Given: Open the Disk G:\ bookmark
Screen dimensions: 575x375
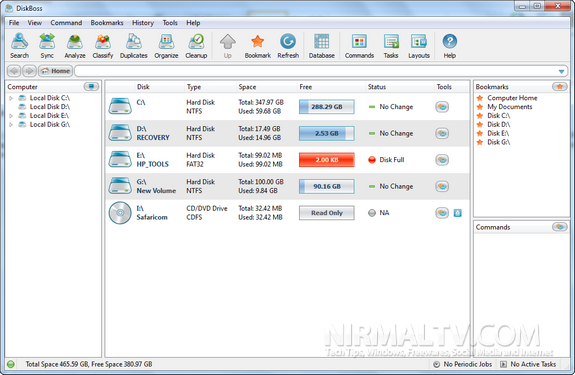Looking at the screenshot, I should (498, 142).
